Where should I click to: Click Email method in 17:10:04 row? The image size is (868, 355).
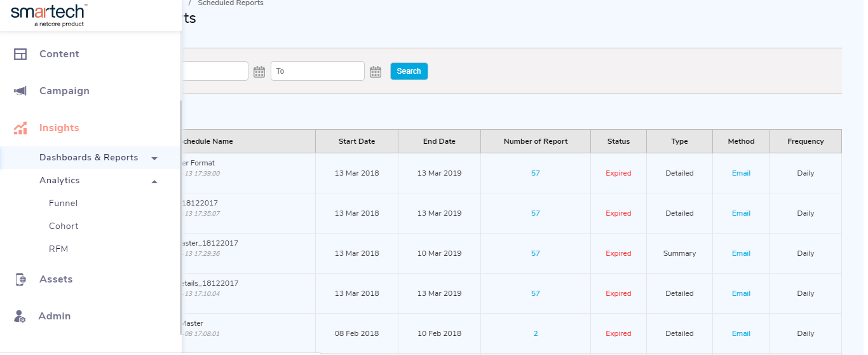[x=741, y=293]
